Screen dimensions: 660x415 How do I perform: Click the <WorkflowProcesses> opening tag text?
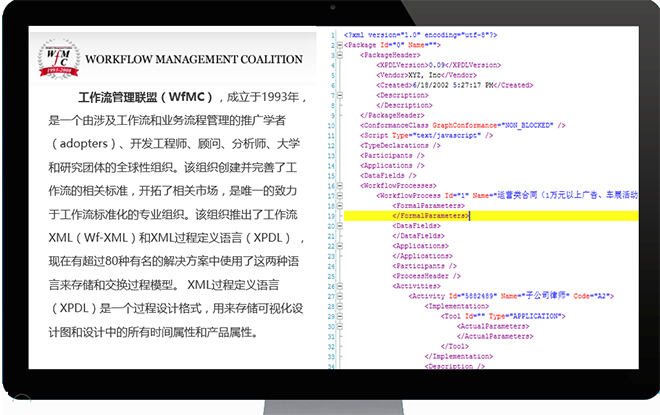pyautogui.click(x=398, y=186)
